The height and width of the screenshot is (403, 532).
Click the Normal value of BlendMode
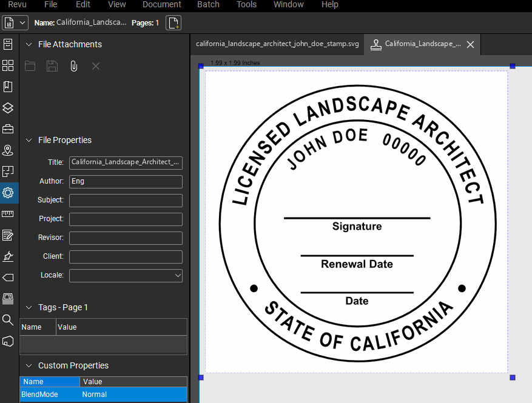coord(94,395)
